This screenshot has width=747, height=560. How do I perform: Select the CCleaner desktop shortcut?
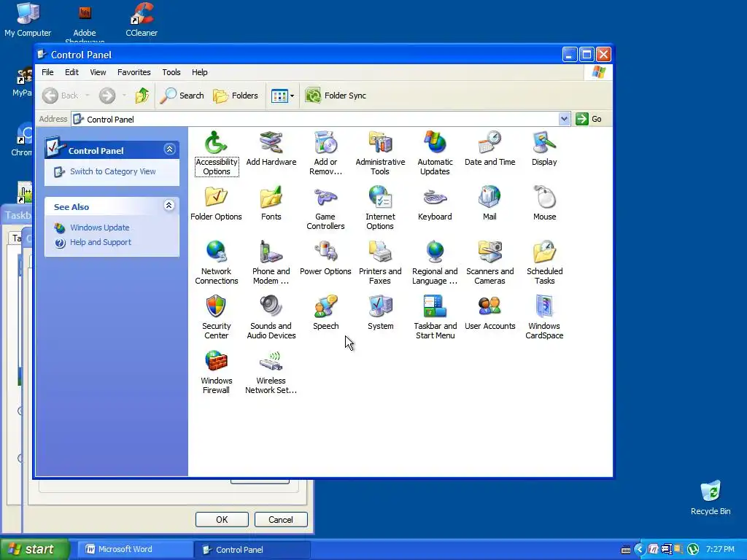click(x=142, y=20)
